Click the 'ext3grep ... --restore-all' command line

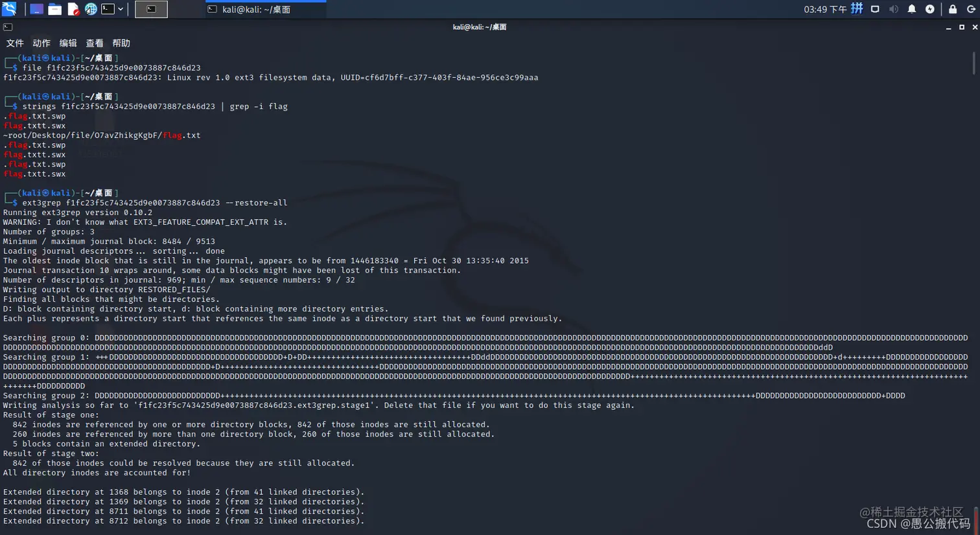coord(155,203)
